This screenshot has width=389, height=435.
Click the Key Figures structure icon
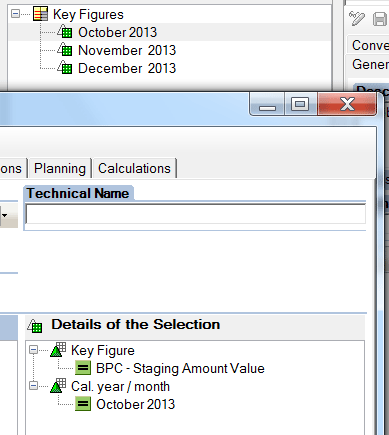pos(40,14)
